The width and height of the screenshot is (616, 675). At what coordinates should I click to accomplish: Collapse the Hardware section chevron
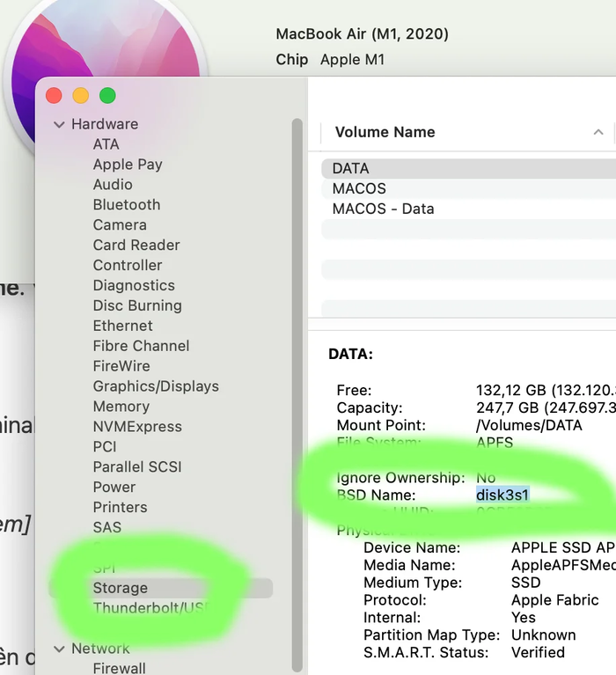[59, 125]
